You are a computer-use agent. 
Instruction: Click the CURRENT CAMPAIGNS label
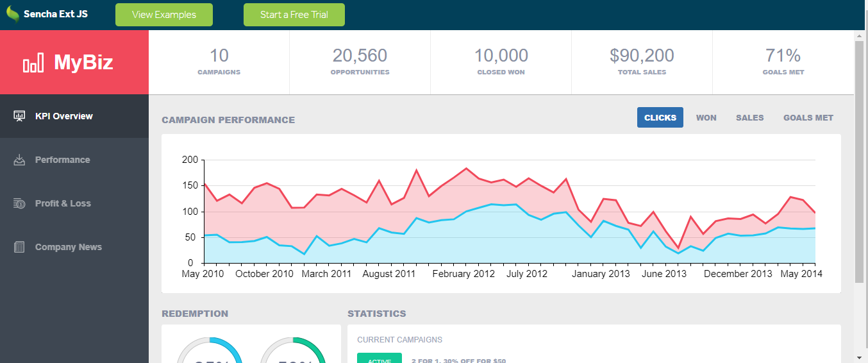399,340
